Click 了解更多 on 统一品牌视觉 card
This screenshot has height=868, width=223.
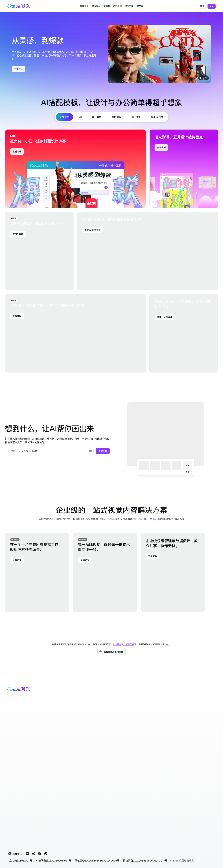coord(85,560)
